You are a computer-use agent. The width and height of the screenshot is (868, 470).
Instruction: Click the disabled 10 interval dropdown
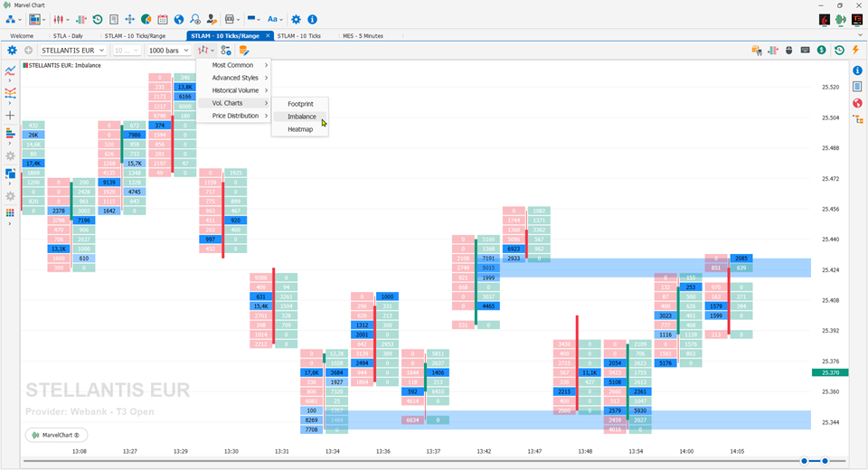click(127, 51)
